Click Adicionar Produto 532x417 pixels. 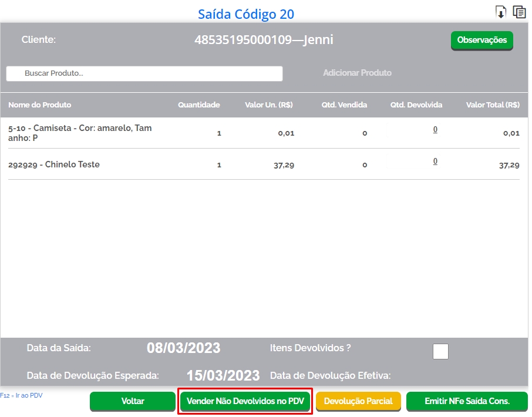[x=357, y=73]
